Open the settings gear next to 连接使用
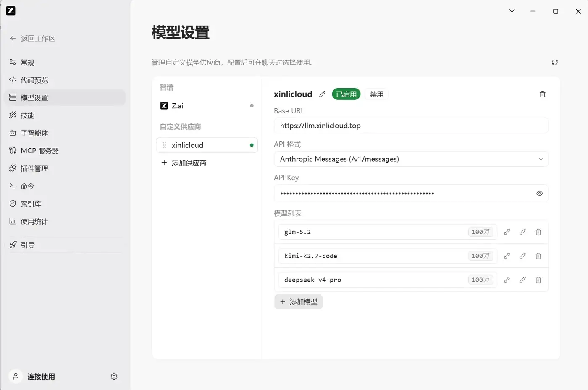The width and height of the screenshot is (588, 390). 114,377
